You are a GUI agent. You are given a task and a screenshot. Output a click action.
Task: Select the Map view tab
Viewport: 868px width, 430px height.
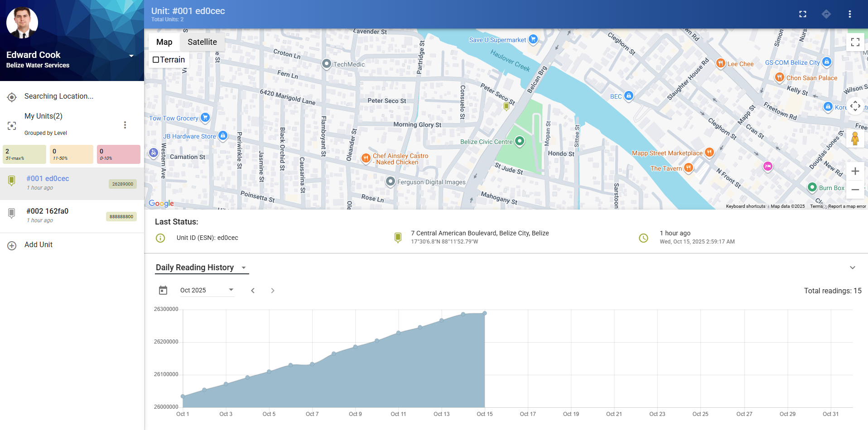click(164, 42)
